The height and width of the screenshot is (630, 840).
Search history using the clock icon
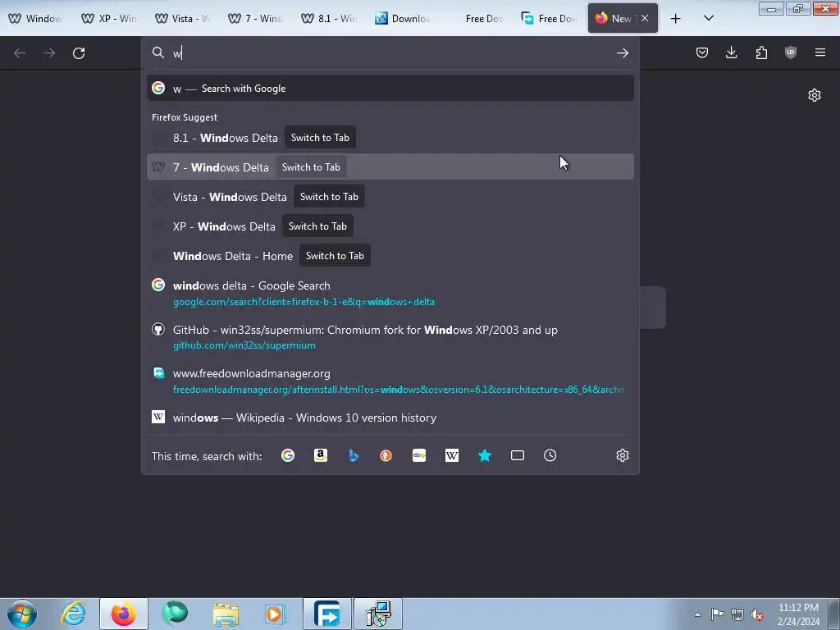point(550,455)
